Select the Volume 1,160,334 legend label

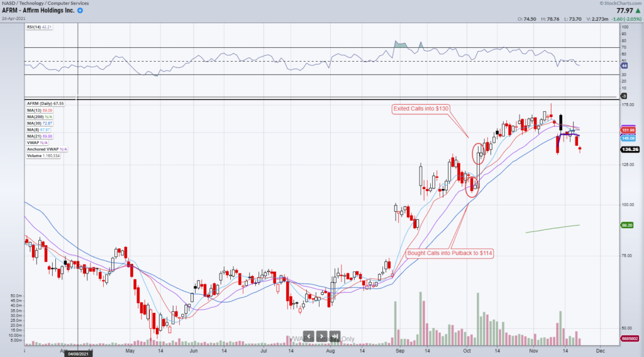tap(43, 156)
